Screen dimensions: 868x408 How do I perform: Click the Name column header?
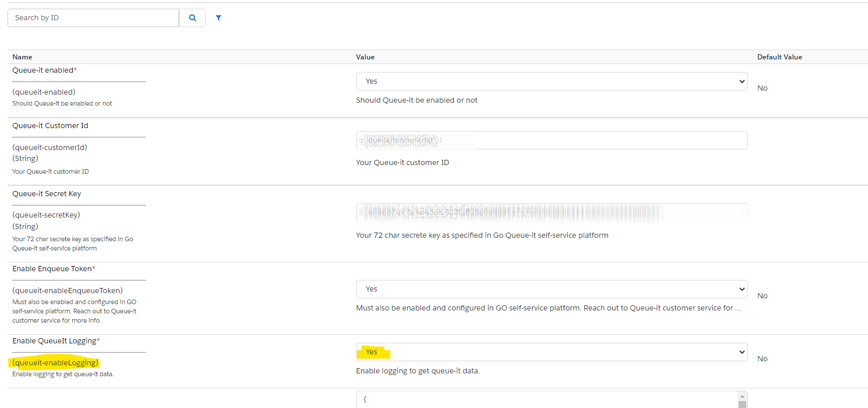pyautogui.click(x=23, y=57)
